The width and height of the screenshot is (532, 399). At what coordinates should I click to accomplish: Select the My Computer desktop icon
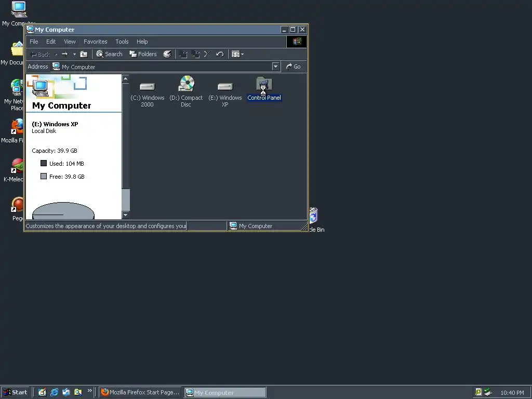(19, 14)
